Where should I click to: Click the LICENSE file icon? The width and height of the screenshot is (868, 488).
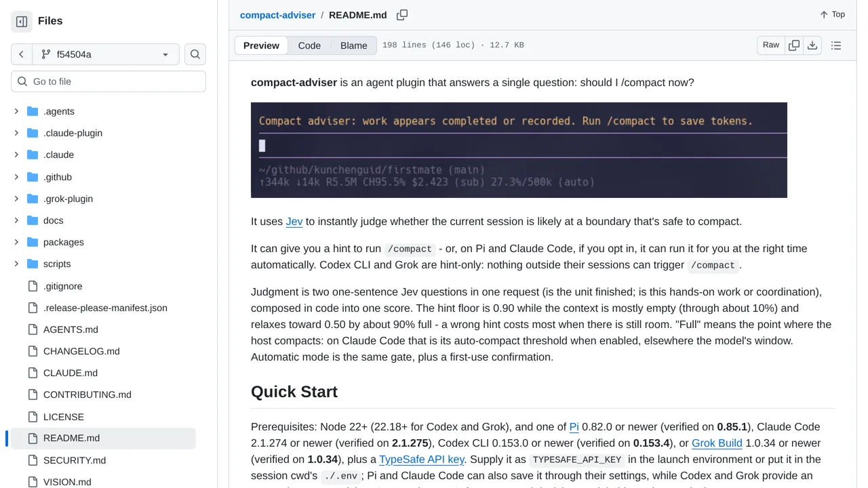tap(33, 417)
